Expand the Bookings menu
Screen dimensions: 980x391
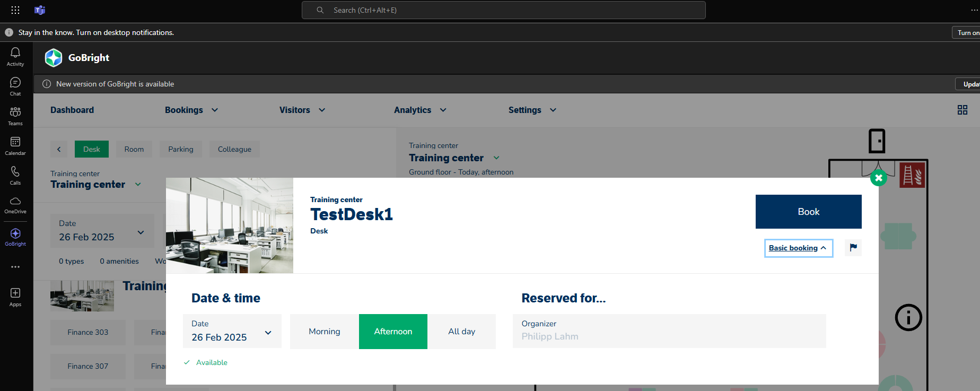[191, 110]
